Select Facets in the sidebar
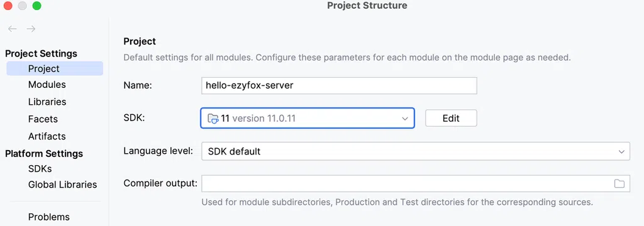The image size is (644, 226). coord(43,119)
